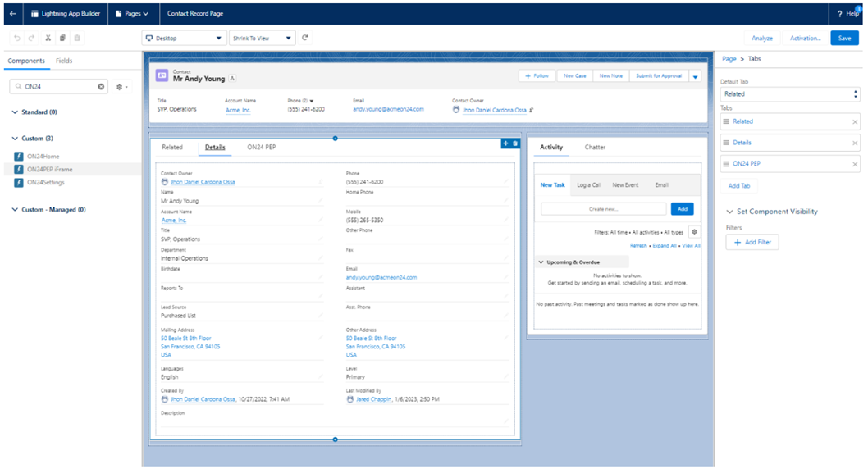This screenshot has width=868, height=469.
Task: Click the move handle on tabs component
Action: click(505, 143)
